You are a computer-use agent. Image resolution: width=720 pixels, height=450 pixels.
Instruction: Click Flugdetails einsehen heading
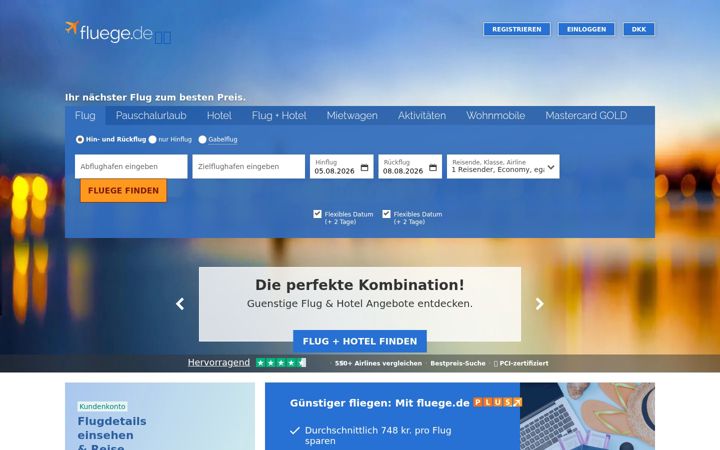112,428
